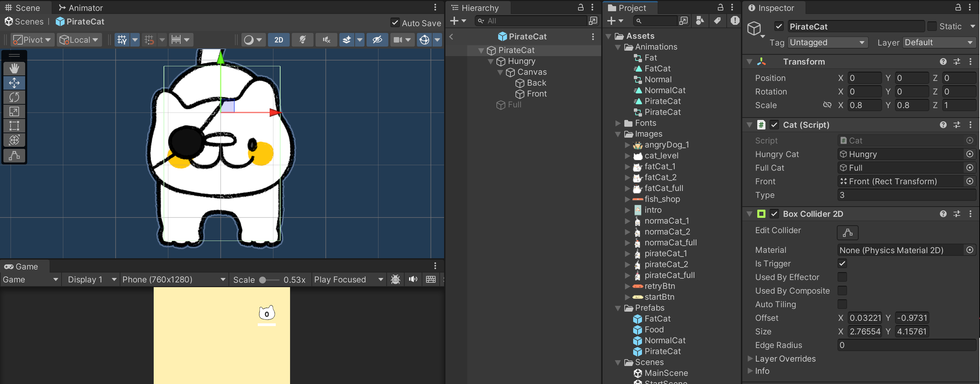The image size is (980, 384).
Task: Select the Hand view tool
Action: [14, 68]
